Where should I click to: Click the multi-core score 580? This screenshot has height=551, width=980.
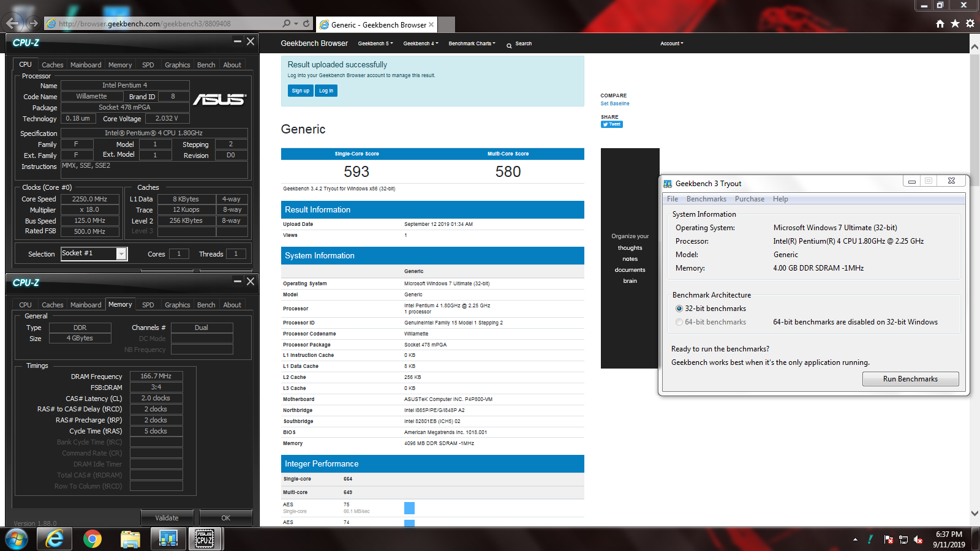pos(508,172)
